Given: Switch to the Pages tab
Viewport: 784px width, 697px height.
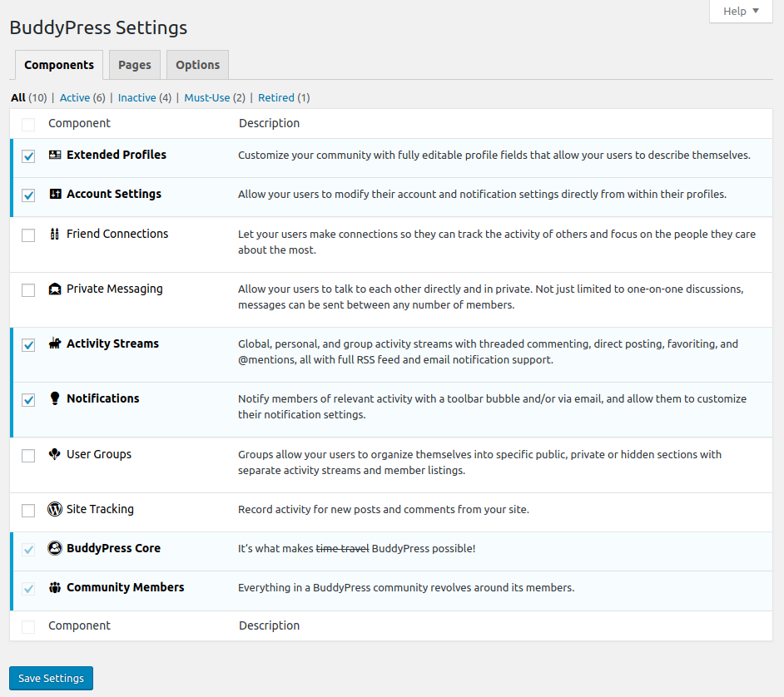Looking at the screenshot, I should pyautogui.click(x=135, y=65).
